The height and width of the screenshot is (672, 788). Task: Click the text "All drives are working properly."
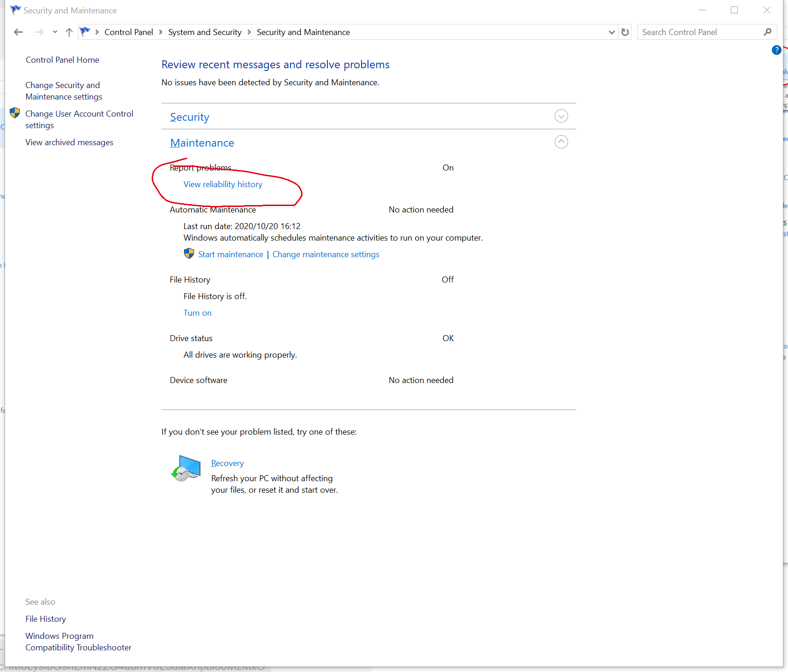pyautogui.click(x=240, y=354)
